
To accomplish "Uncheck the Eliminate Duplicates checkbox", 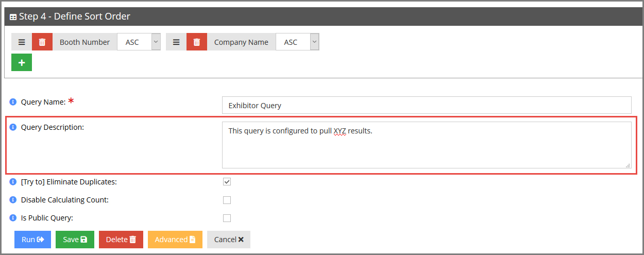I will coord(227,182).
